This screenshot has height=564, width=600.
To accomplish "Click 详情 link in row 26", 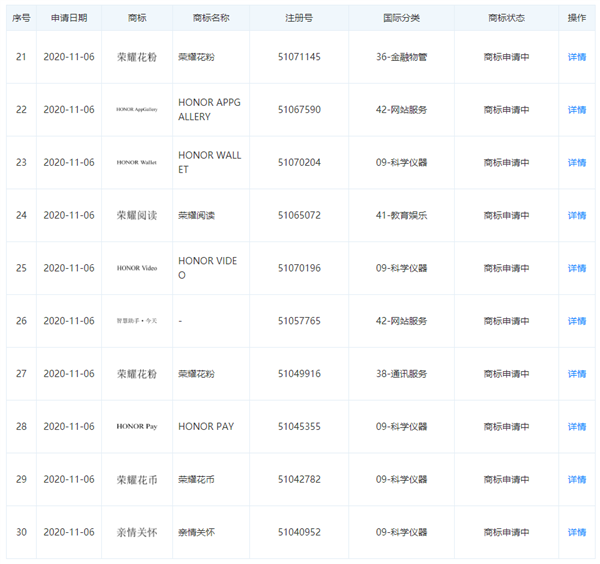I will point(577,321).
